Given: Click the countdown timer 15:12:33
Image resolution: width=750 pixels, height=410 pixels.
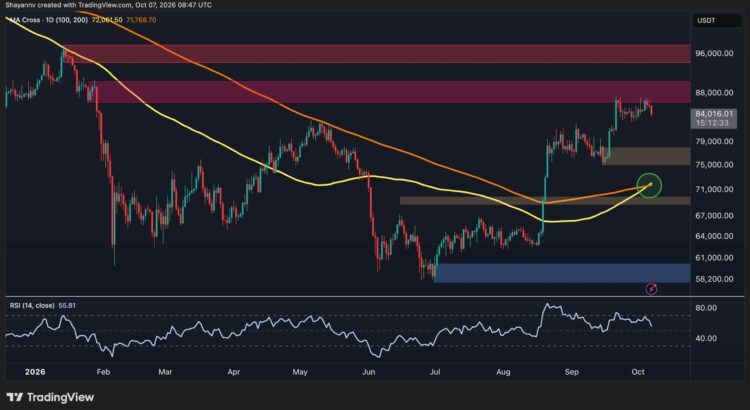Looking at the screenshot, I should tap(715, 123).
